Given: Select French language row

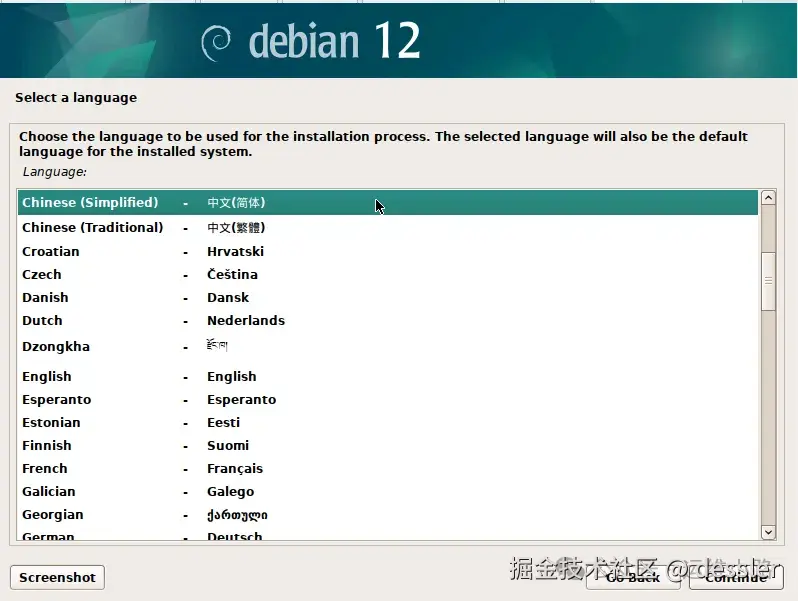Looking at the screenshot, I should 388,468.
